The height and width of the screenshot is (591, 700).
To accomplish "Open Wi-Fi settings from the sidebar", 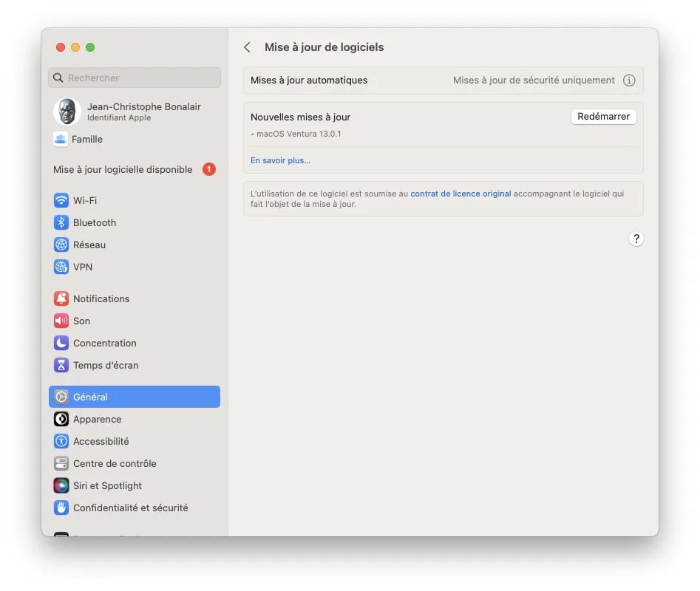I will pos(81,200).
